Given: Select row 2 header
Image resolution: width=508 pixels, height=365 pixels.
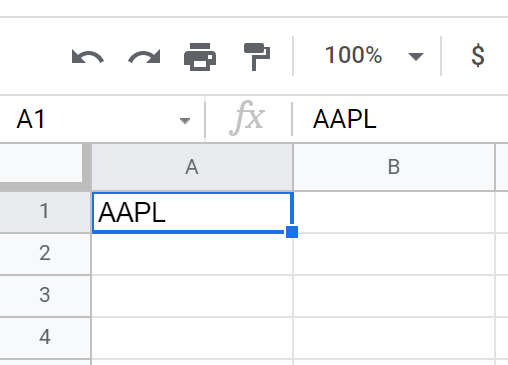Looking at the screenshot, I should [45, 254].
